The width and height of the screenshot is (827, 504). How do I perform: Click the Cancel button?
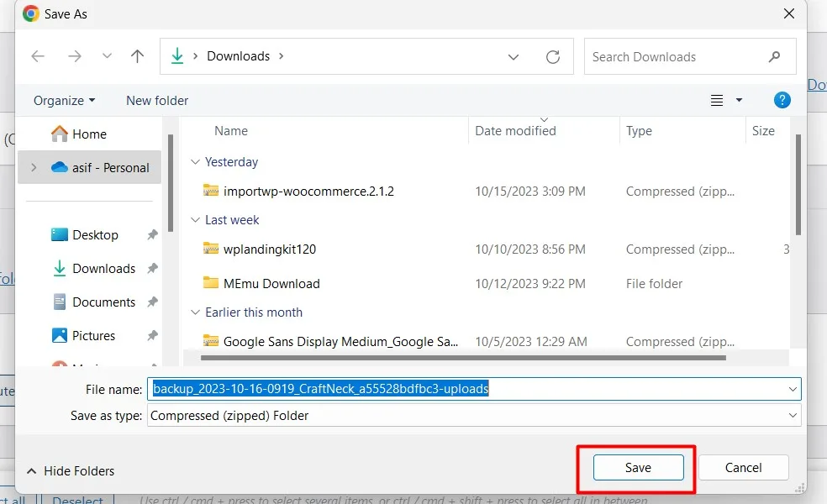tap(743, 468)
